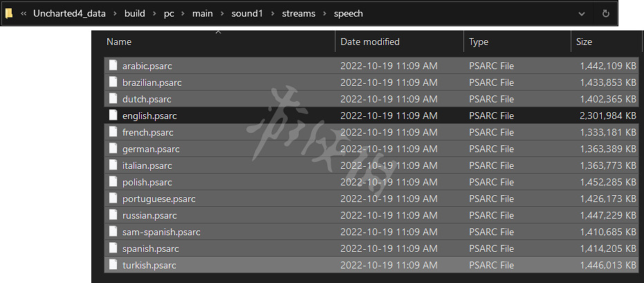Select the russian.psarc file name
Viewport: 644px width, 283px height.
click(149, 215)
